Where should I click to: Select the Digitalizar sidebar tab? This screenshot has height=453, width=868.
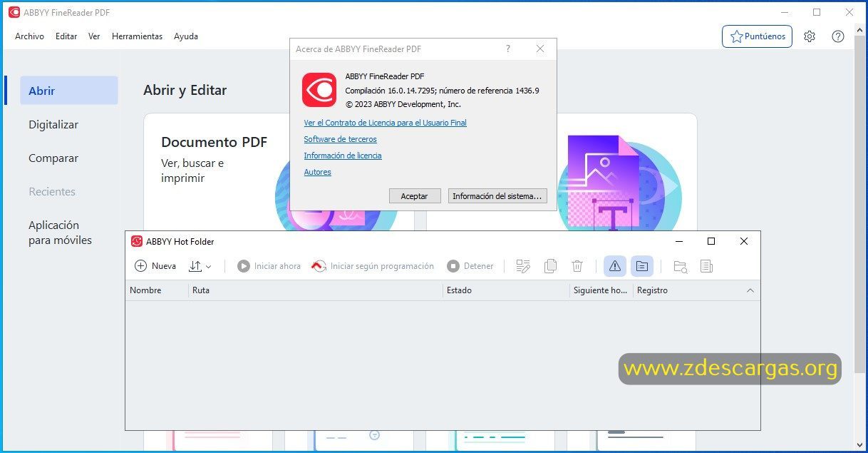click(x=53, y=124)
